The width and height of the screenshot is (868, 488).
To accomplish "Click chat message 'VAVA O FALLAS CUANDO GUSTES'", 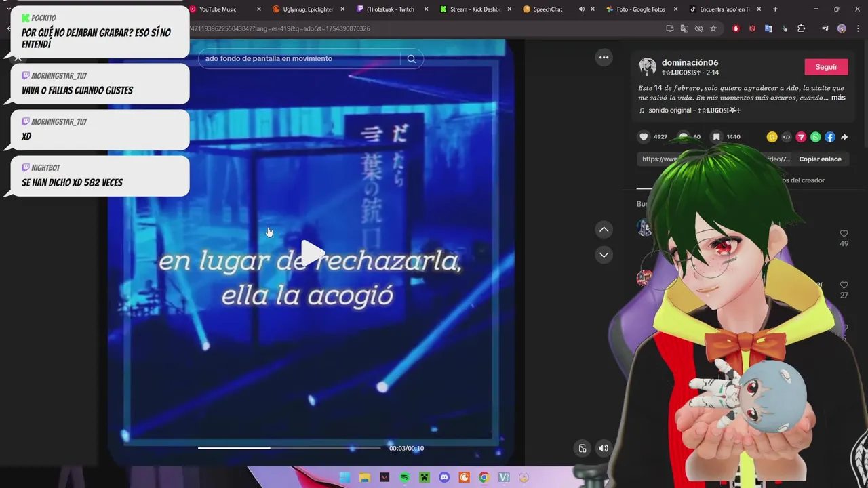I will (x=77, y=91).
